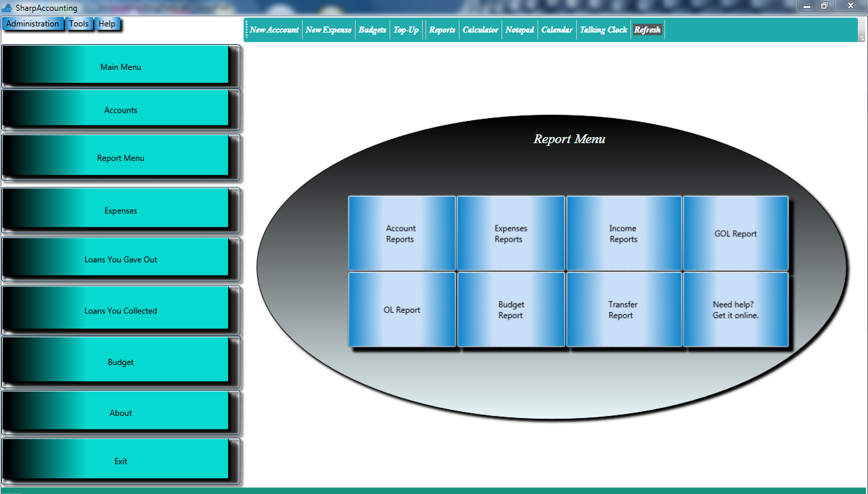Click the Exit sidebar button
The image size is (868, 494).
click(121, 461)
